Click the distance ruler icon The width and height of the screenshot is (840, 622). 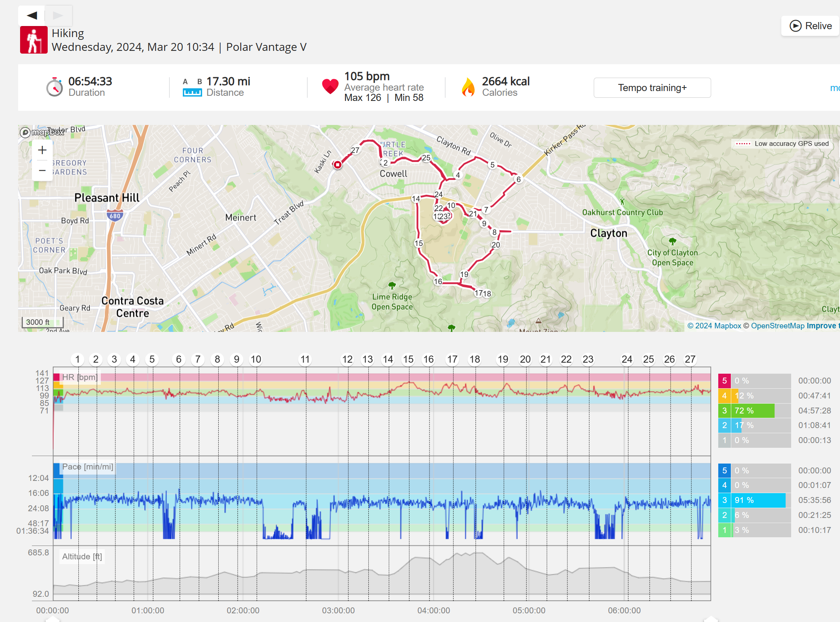pos(192,92)
